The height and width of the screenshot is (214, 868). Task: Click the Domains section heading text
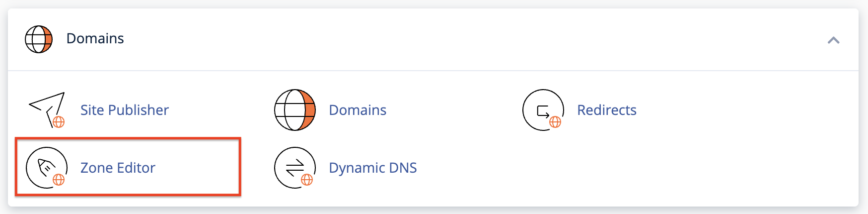click(95, 38)
